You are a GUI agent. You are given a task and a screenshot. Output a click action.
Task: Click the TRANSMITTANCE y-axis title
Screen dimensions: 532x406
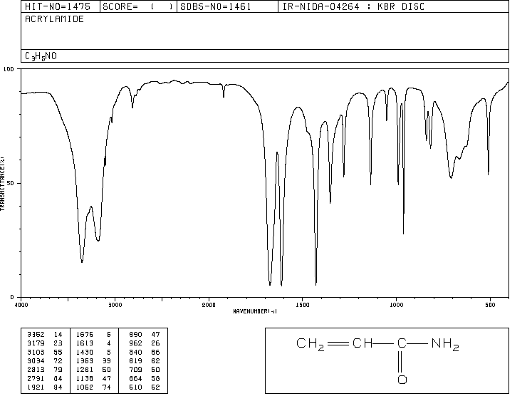[x=2, y=184]
